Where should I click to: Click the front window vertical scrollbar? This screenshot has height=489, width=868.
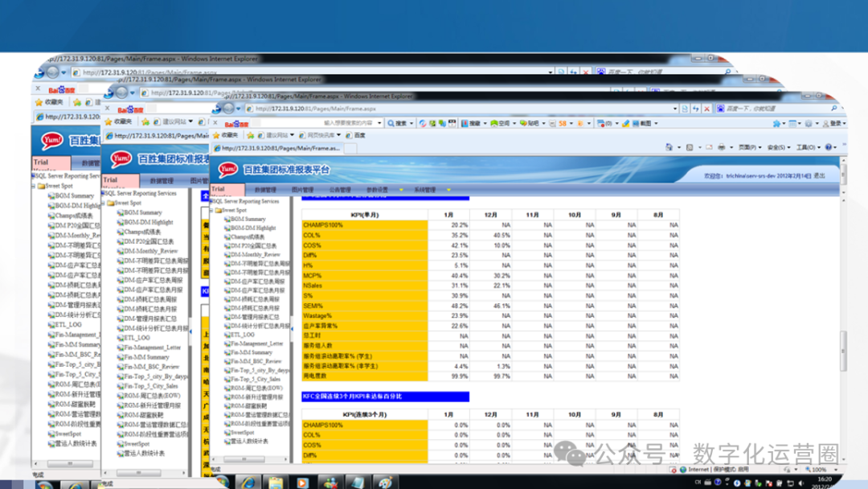tap(843, 350)
